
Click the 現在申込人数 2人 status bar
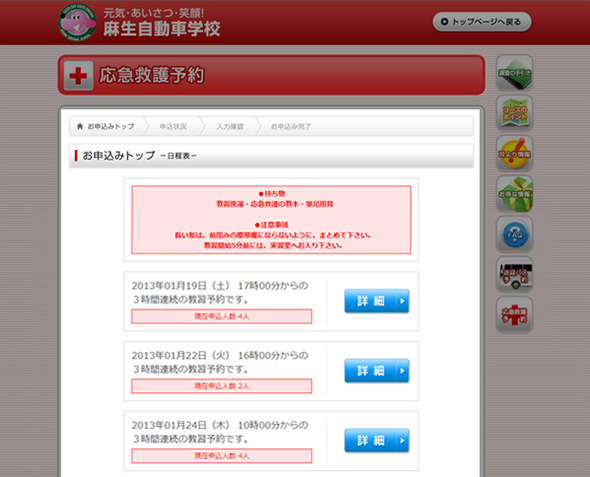(x=222, y=386)
